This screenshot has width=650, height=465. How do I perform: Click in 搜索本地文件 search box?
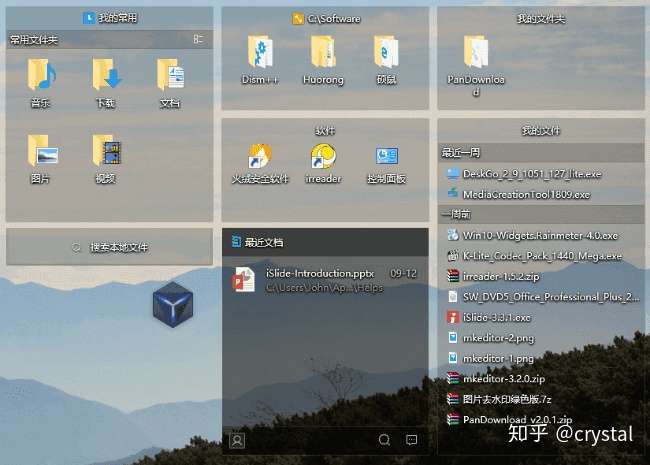click(x=109, y=247)
